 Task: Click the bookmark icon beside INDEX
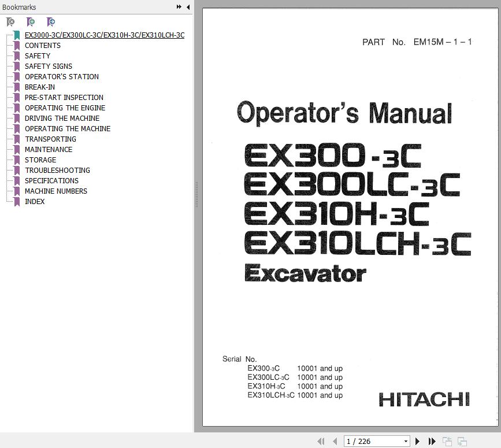point(17,202)
